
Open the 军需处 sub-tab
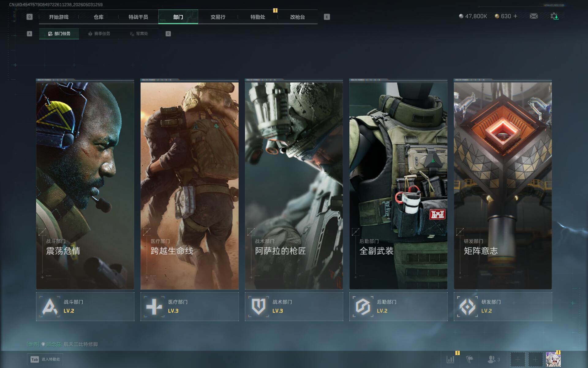click(x=139, y=34)
